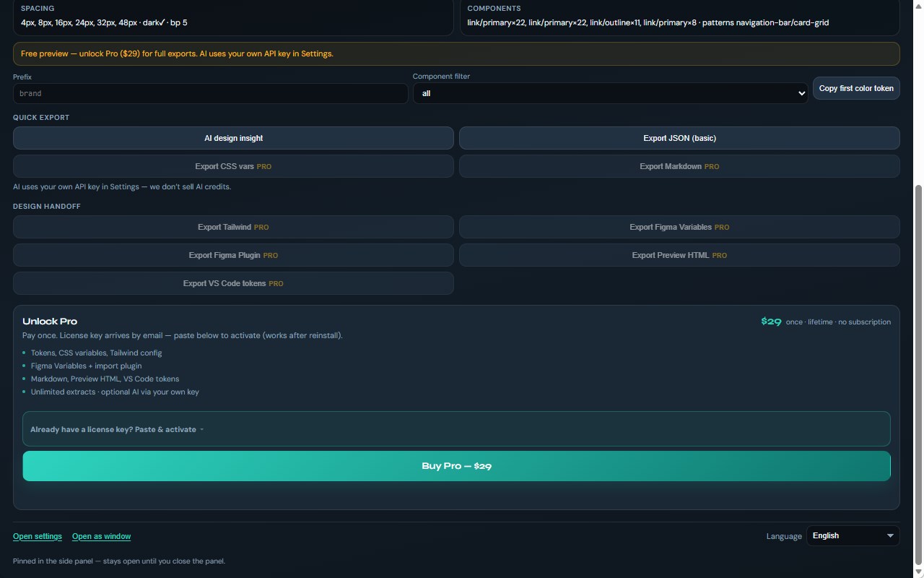Viewport: 924px width, 578px height.
Task: Click the 'once · lifetime · no subscription' text
Action: tap(838, 322)
